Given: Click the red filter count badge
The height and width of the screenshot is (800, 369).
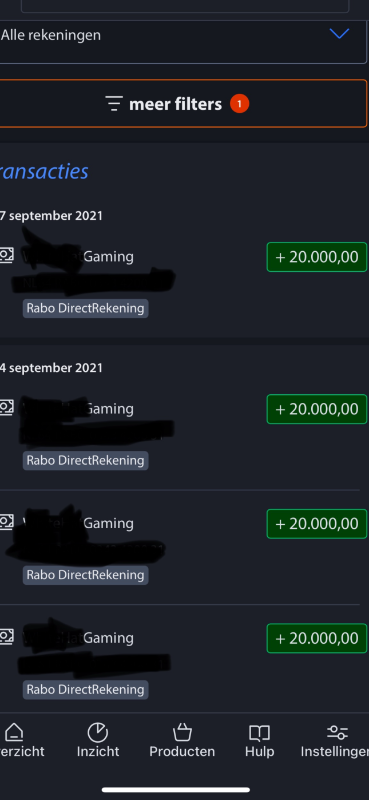Looking at the screenshot, I should (239, 104).
